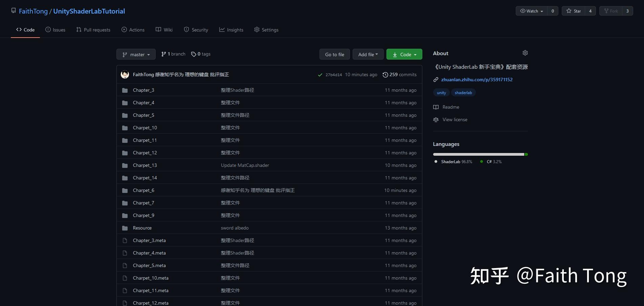The image size is (644, 306).
Task: Open About settings via the gear icon
Action: click(x=525, y=53)
